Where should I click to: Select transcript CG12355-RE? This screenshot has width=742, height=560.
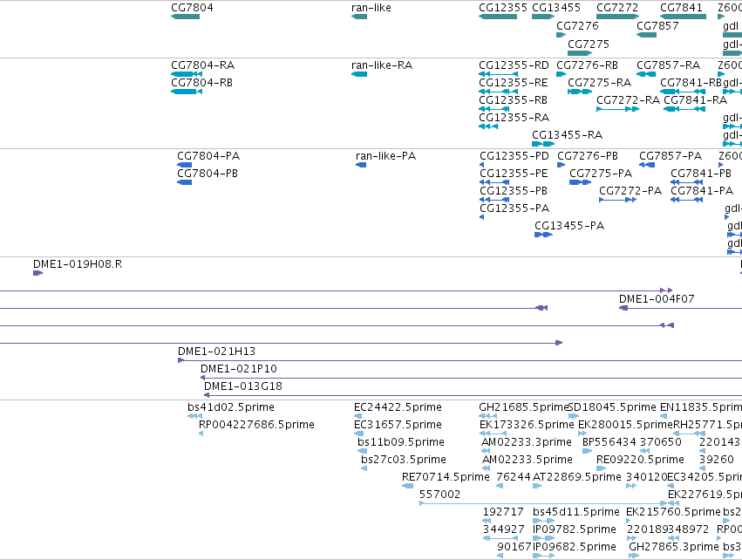(498, 92)
